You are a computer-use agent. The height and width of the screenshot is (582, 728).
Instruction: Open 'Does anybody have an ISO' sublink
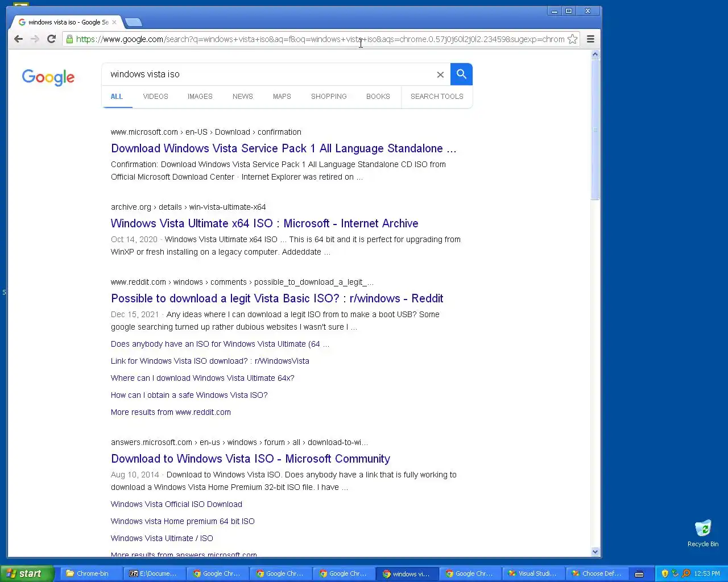(220, 344)
